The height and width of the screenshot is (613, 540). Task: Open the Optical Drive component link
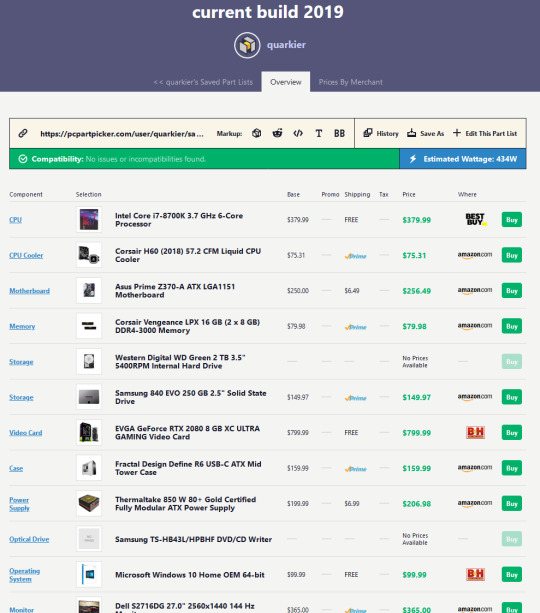click(x=29, y=539)
